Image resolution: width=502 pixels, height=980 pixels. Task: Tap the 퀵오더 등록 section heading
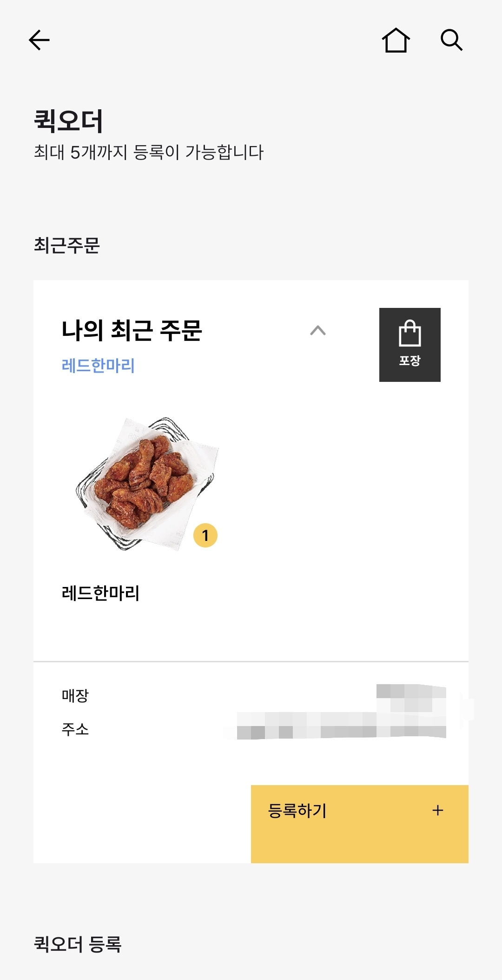pos(78,945)
